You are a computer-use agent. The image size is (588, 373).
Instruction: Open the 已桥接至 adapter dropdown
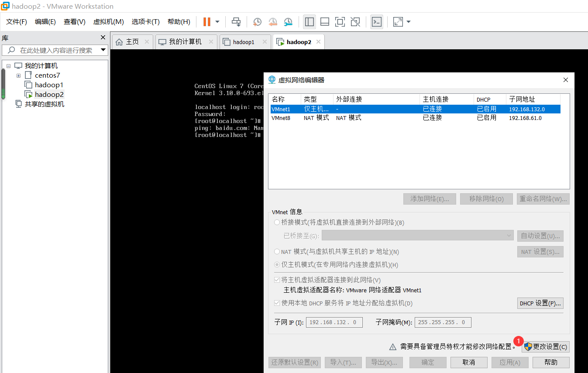pos(418,236)
